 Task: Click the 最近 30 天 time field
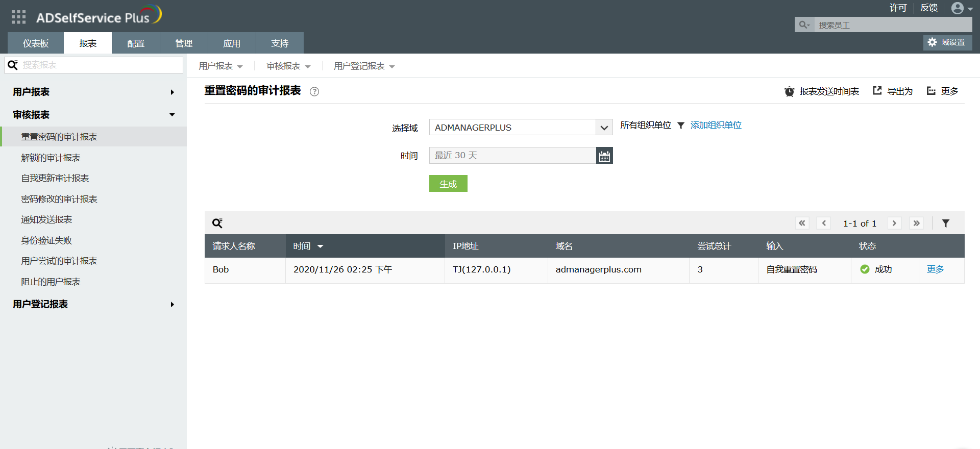click(x=512, y=156)
